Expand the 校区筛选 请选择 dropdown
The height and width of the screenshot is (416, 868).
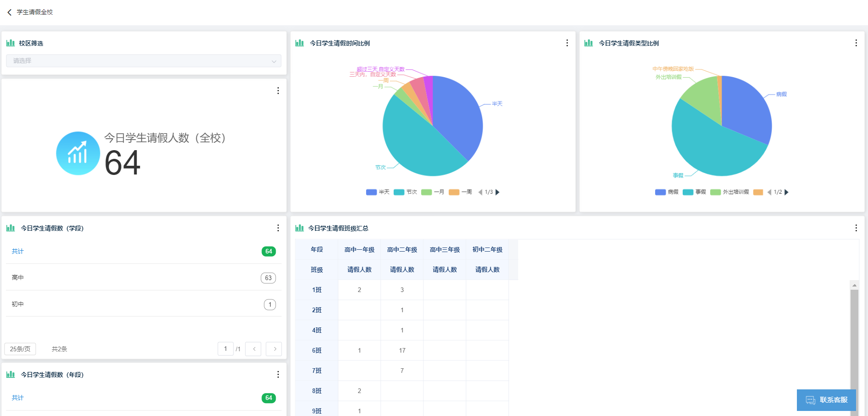[144, 61]
